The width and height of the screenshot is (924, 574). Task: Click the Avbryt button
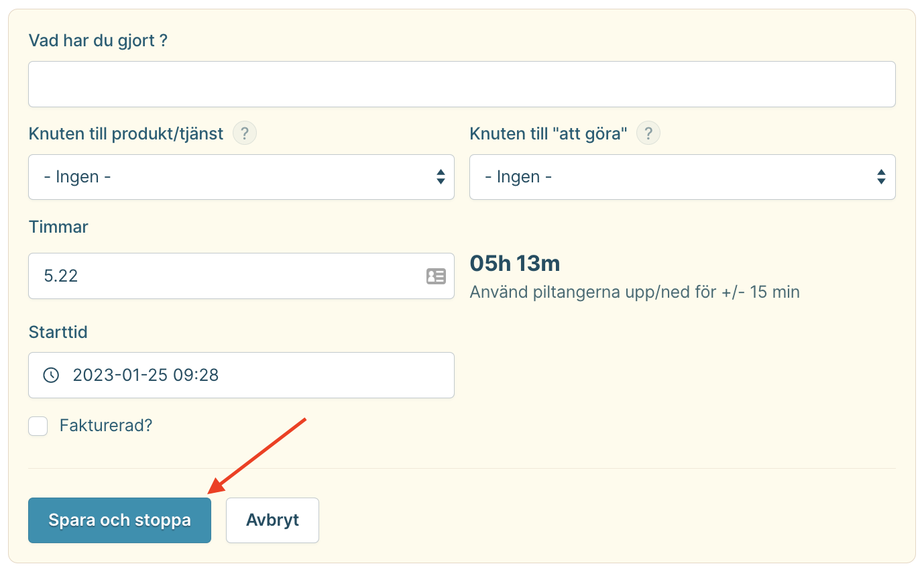(x=272, y=520)
